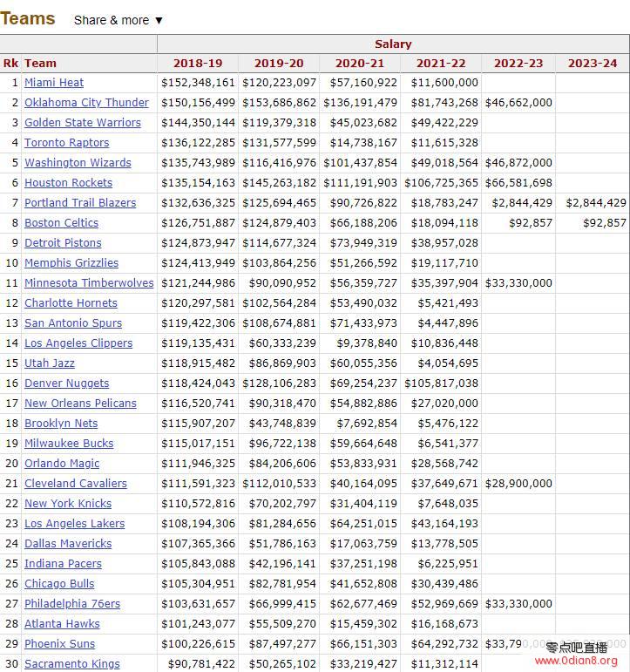Viewport: 630px width, 672px height.
Task: Sort by the Team column header
Action: click(40, 64)
